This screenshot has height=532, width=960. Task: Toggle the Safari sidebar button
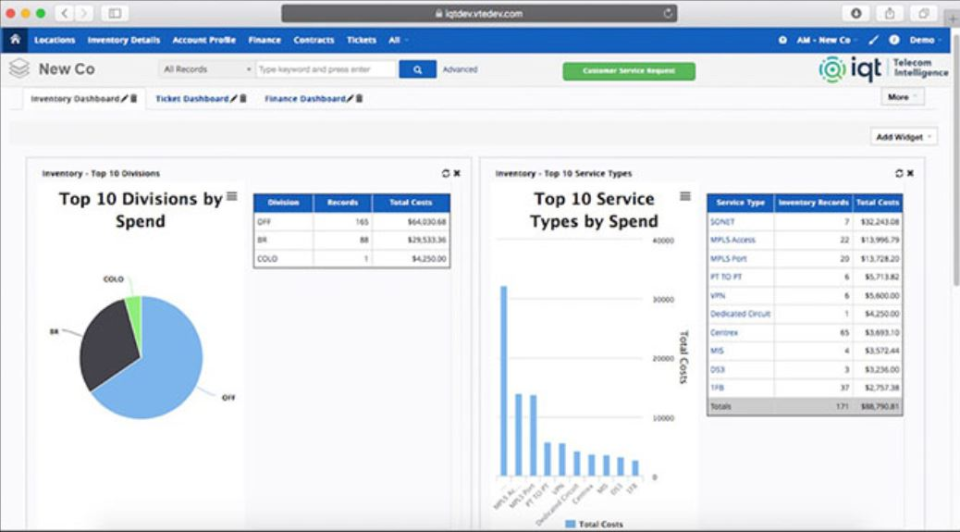coord(115,13)
